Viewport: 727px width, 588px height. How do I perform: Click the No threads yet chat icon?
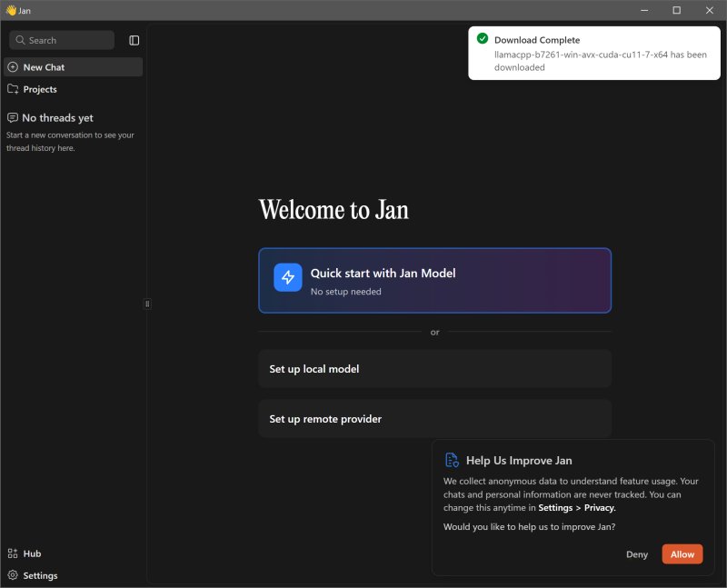tap(13, 118)
